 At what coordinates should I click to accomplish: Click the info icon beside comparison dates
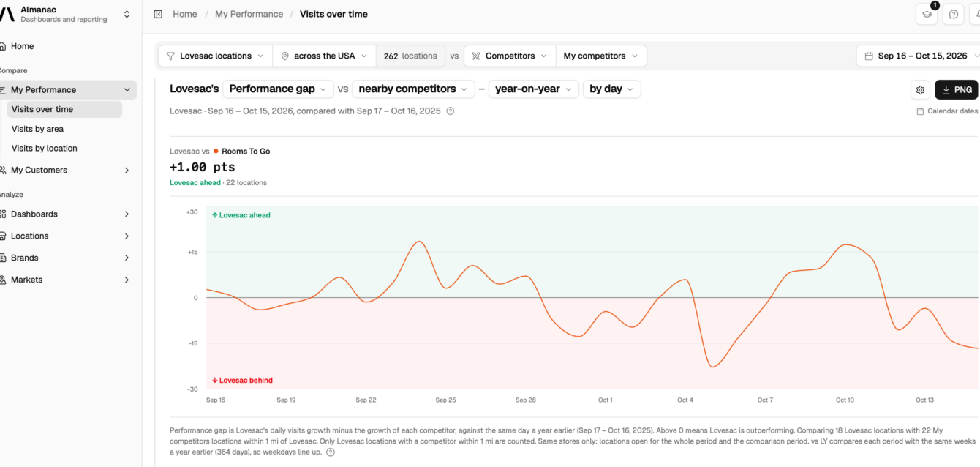click(451, 111)
